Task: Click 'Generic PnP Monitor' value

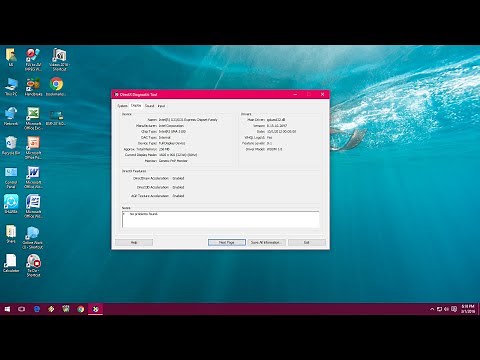Action: 173,161
